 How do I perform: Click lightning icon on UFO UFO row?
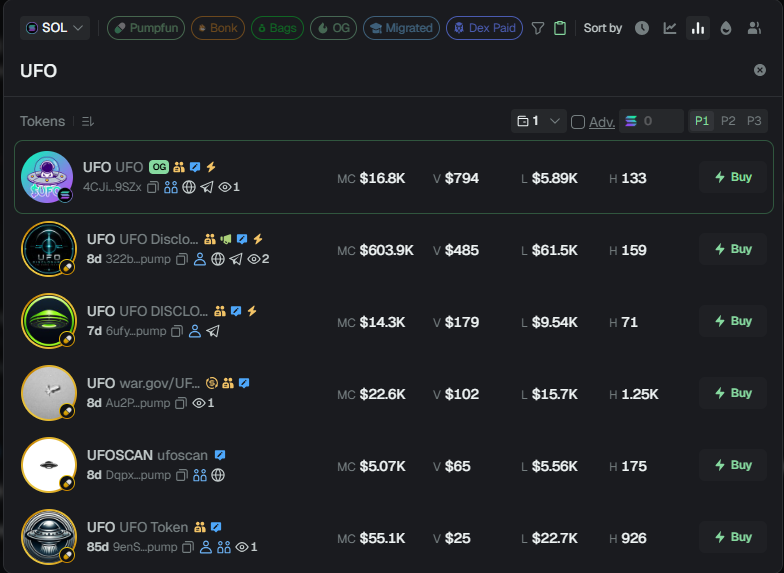click(211, 167)
